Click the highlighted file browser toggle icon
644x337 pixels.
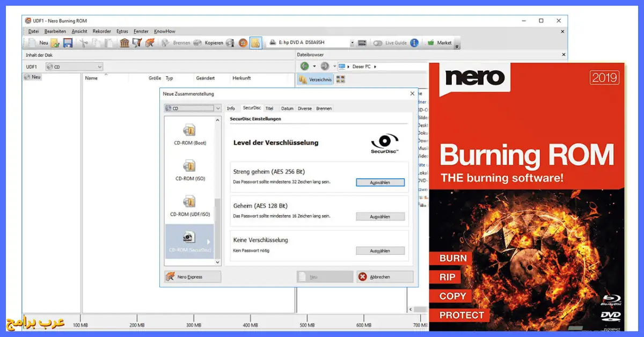[x=255, y=43]
